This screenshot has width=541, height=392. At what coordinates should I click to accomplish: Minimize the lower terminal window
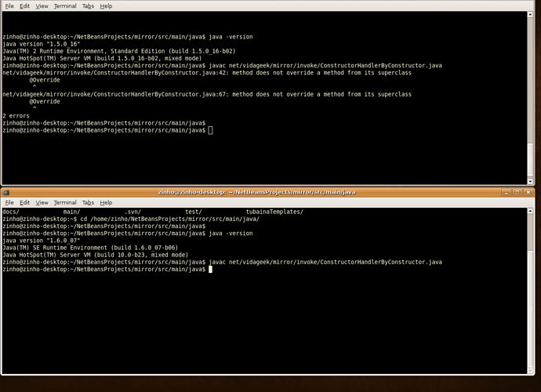[x=507, y=192]
